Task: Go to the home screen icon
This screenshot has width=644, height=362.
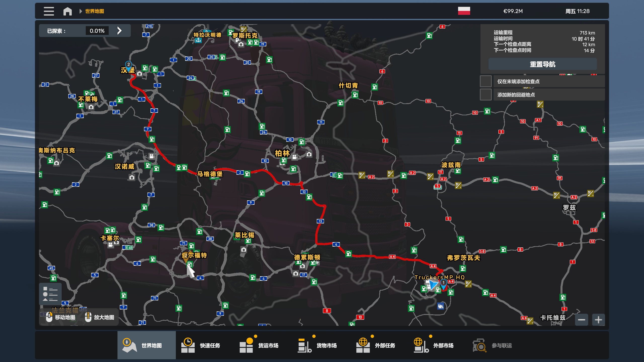Action: tap(67, 11)
